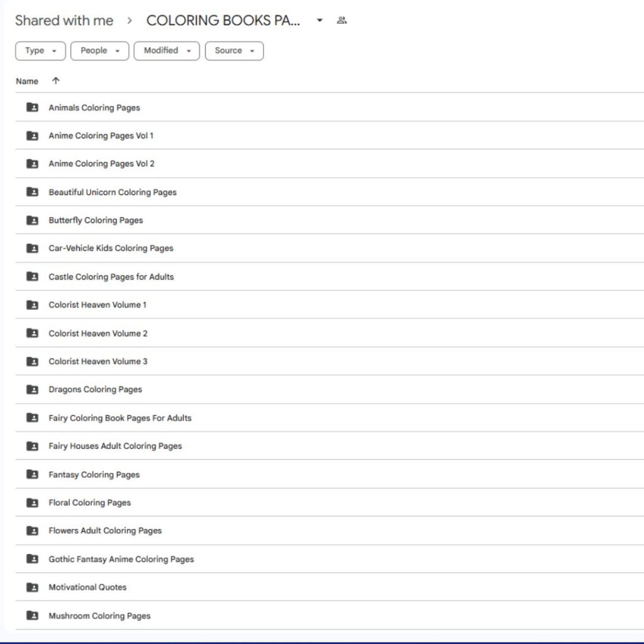Click the folder icon for Colorist Heaven Volume 2
The width and height of the screenshot is (644, 644).
click(x=32, y=333)
